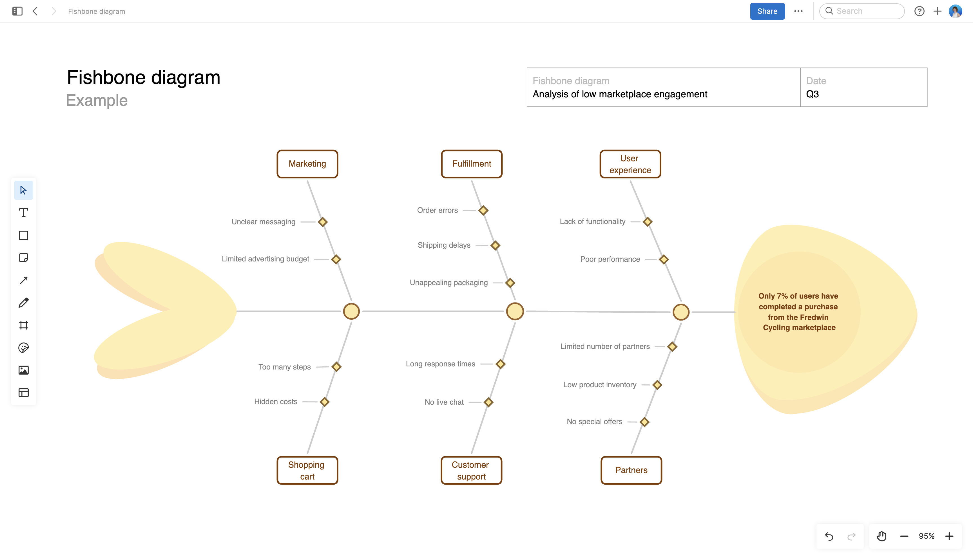Screen dimensions: 973x560
Task: Select the Rectangle shape tool
Action: [x=23, y=235]
